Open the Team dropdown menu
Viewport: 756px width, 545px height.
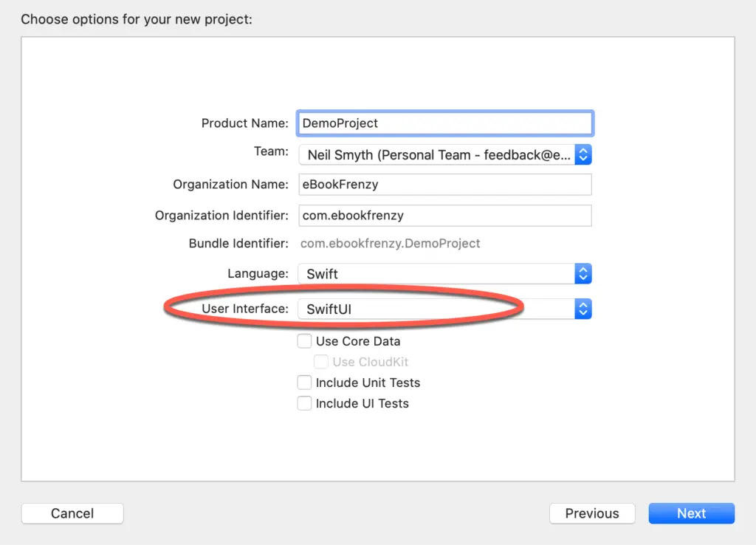click(444, 155)
